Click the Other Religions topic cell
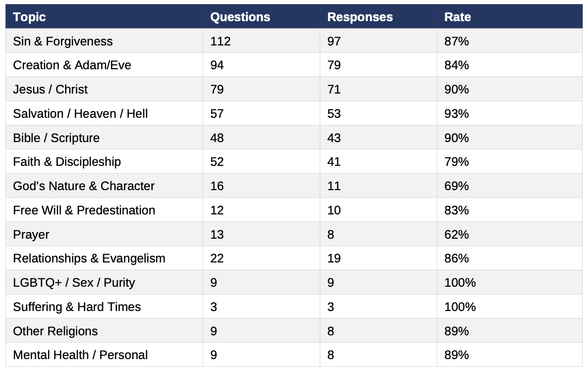The width and height of the screenshot is (588, 372). click(x=104, y=331)
